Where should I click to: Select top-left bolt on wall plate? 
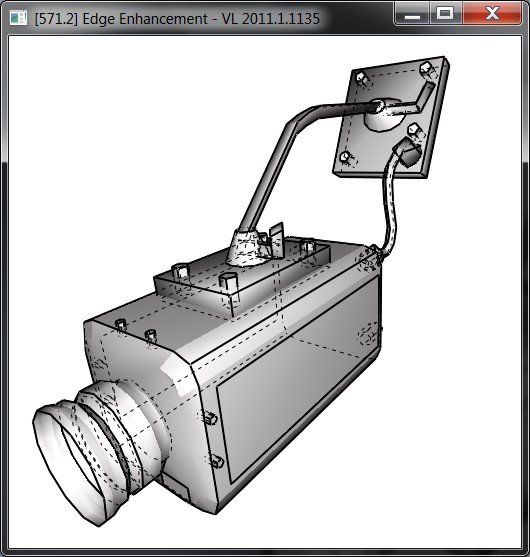click(x=362, y=78)
